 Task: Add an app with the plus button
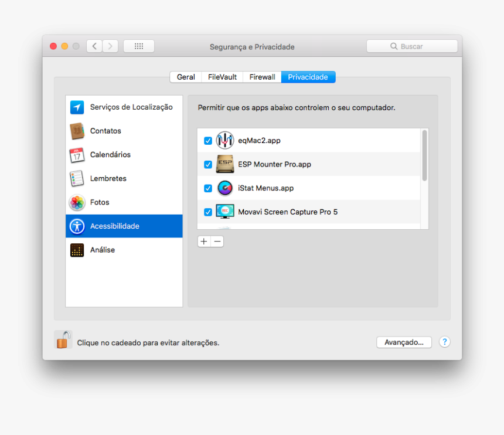[x=204, y=242]
